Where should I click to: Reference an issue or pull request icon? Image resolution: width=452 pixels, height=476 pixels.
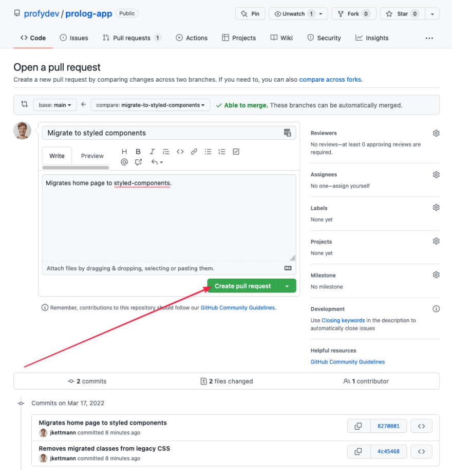(138, 162)
